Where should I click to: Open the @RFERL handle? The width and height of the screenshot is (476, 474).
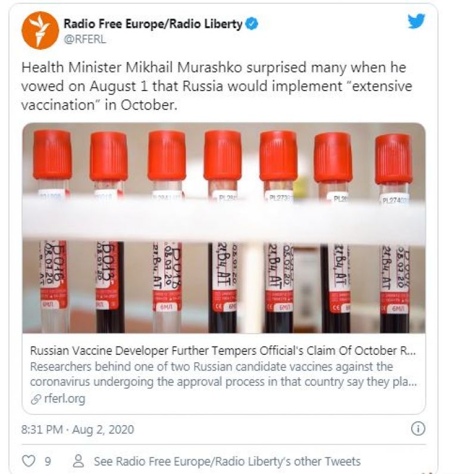(x=85, y=39)
